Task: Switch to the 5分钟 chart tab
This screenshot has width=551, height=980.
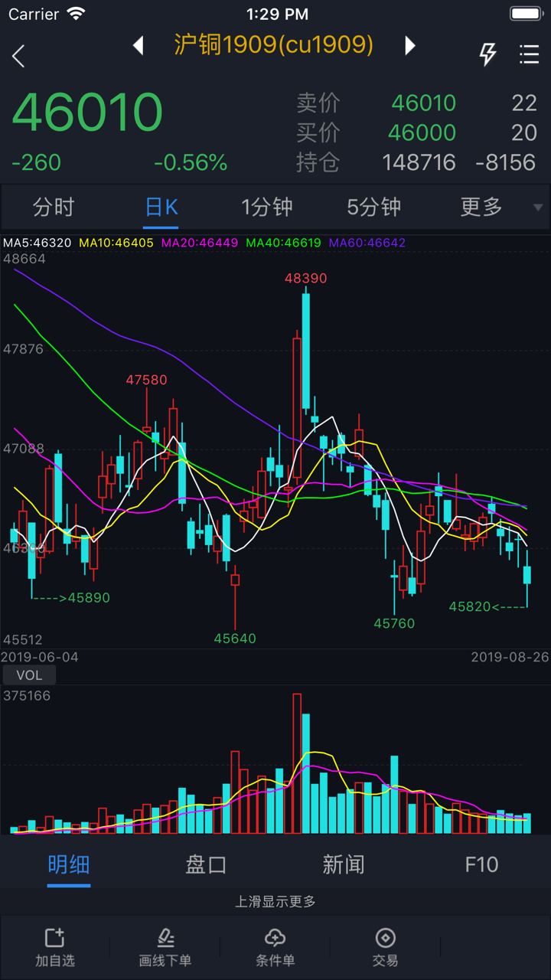Action: tap(374, 207)
